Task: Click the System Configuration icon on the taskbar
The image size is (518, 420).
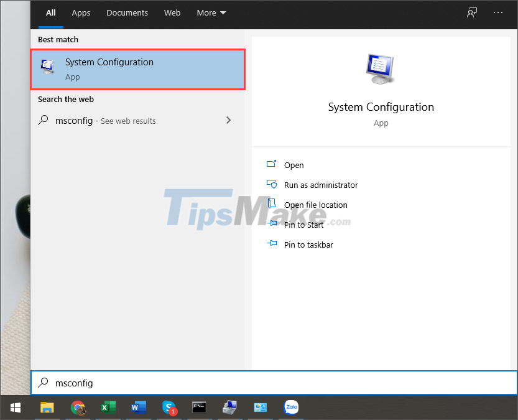Action: coord(229,408)
